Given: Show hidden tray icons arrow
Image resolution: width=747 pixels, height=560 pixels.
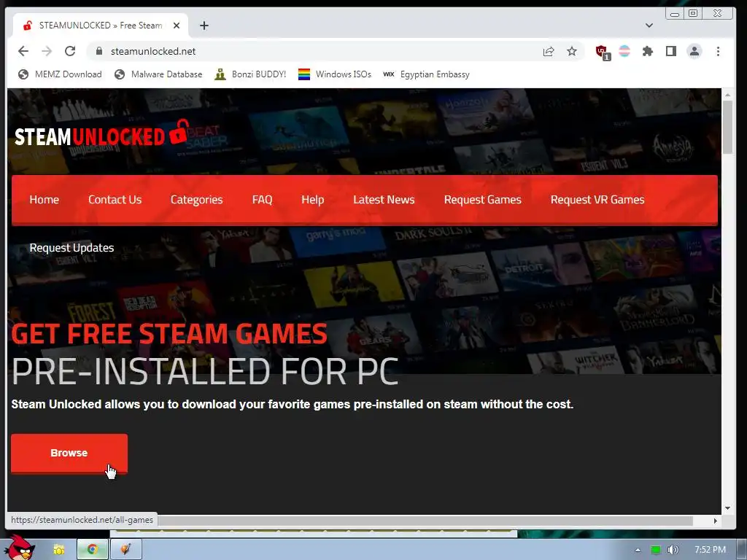Looking at the screenshot, I should coord(638,550).
